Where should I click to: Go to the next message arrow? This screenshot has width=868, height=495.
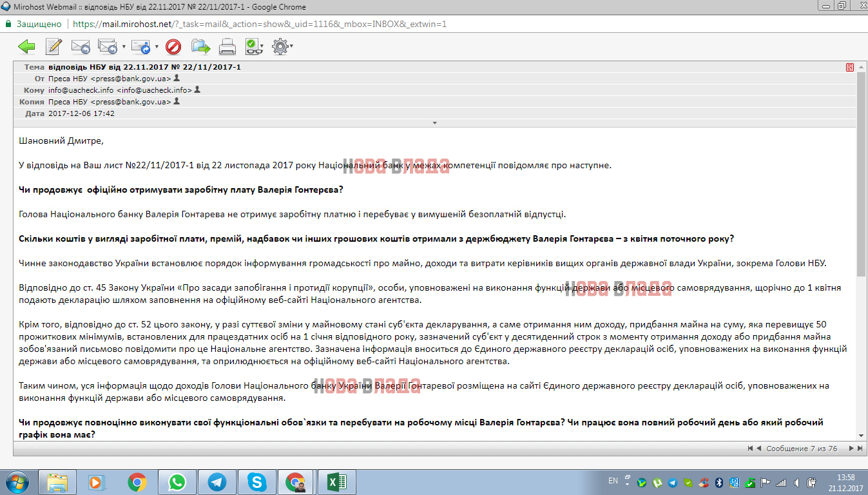(x=851, y=448)
